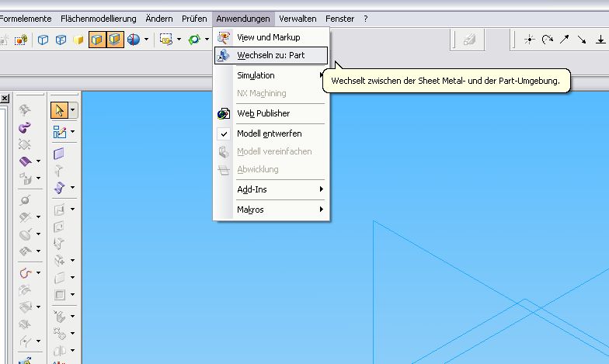
Task: Click the purple swirl surface icon
Action: pos(25,127)
